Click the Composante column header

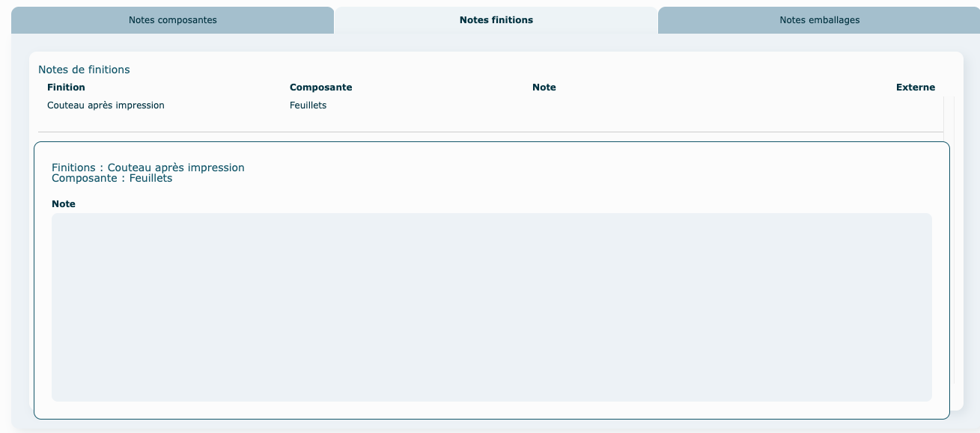(320, 87)
